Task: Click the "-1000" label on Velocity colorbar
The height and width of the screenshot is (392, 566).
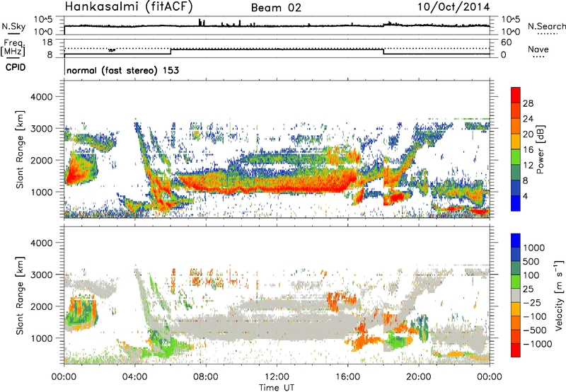Action: pyautogui.click(x=538, y=344)
